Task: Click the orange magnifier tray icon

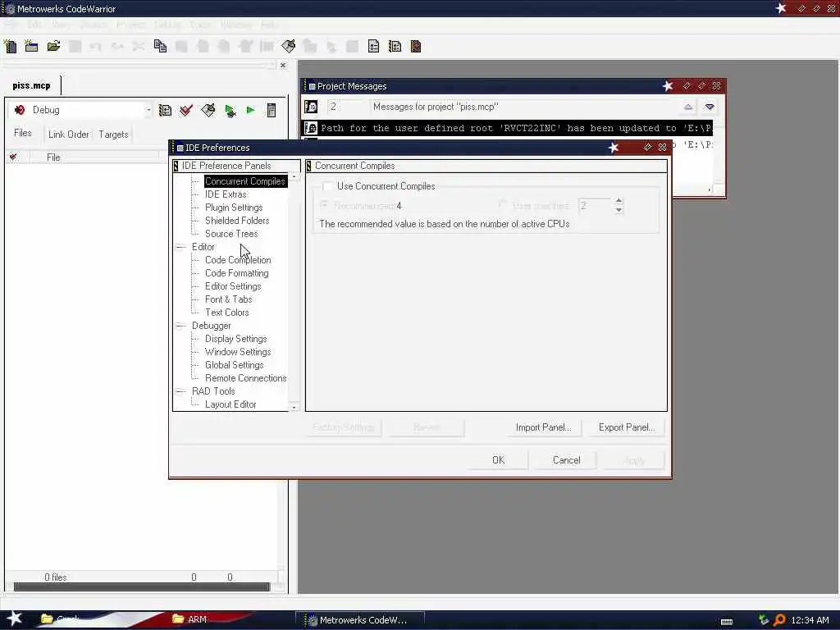Action: click(x=779, y=620)
